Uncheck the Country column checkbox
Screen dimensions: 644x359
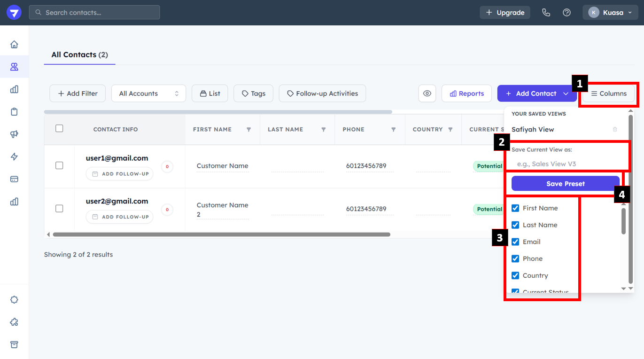(x=515, y=276)
